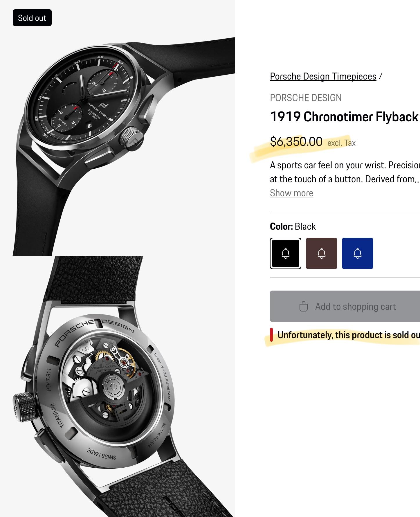Image resolution: width=420 pixels, height=517 pixels.
Task: Open the Porsche Design Timepieces breadcrumb
Action: [x=323, y=76]
